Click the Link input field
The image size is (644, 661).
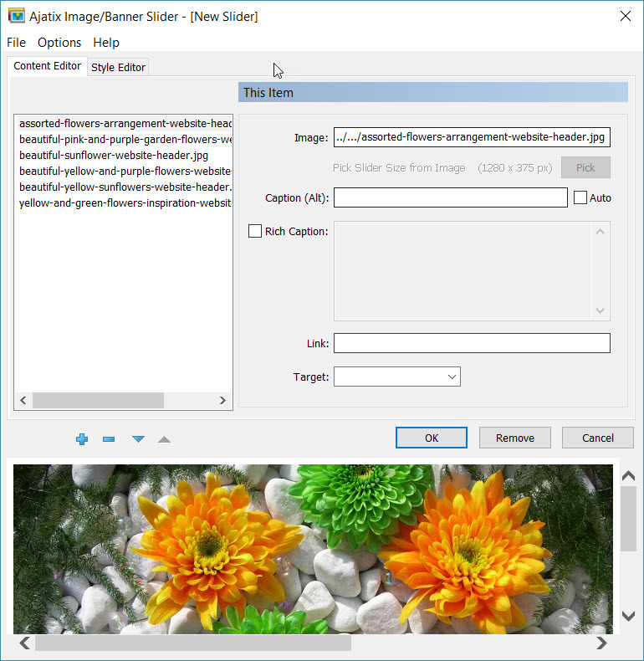click(x=472, y=343)
